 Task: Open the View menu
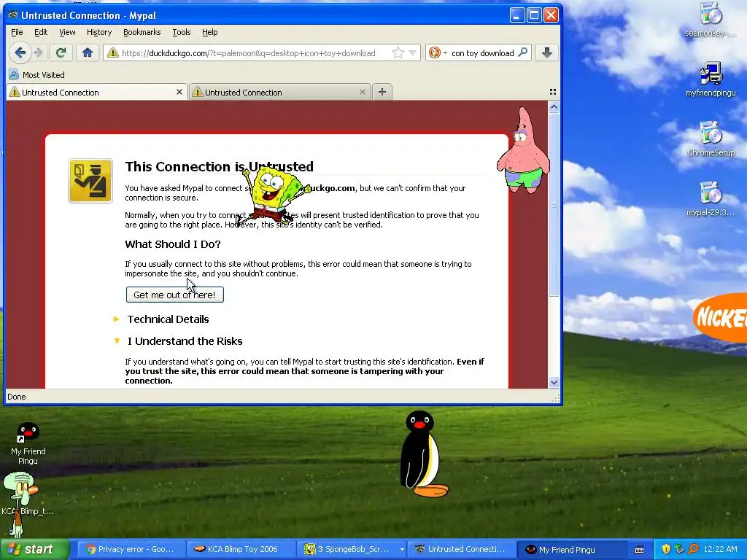coord(67,32)
